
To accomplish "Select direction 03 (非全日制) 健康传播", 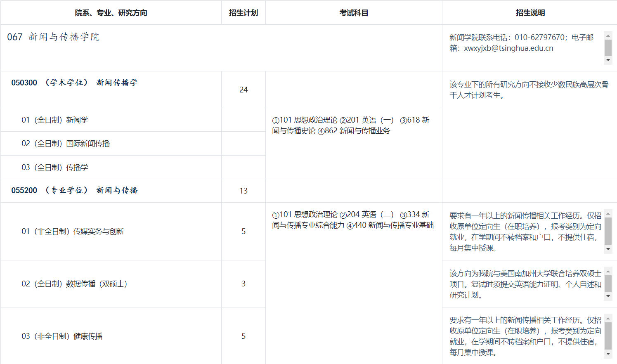I will (x=62, y=336).
